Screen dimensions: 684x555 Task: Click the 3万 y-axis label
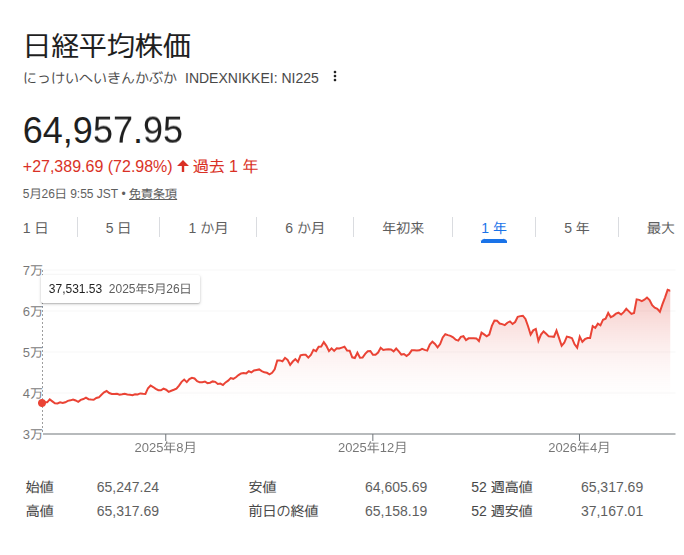[x=33, y=434]
